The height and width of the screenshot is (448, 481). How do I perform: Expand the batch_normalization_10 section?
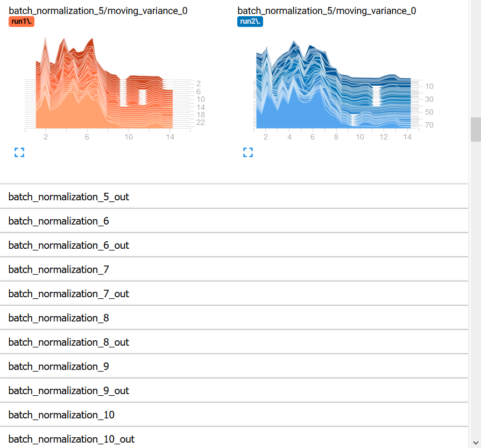point(234,415)
